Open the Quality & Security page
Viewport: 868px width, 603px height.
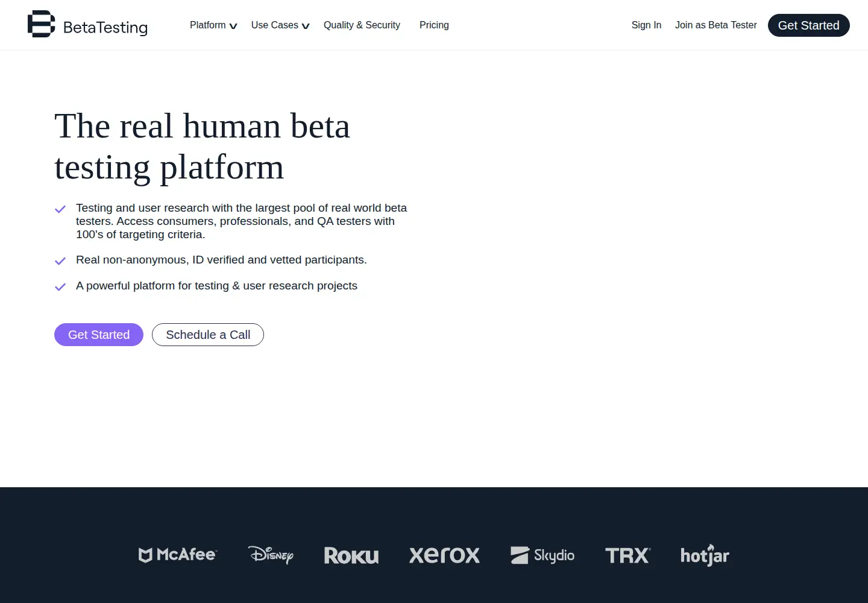(x=362, y=25)
